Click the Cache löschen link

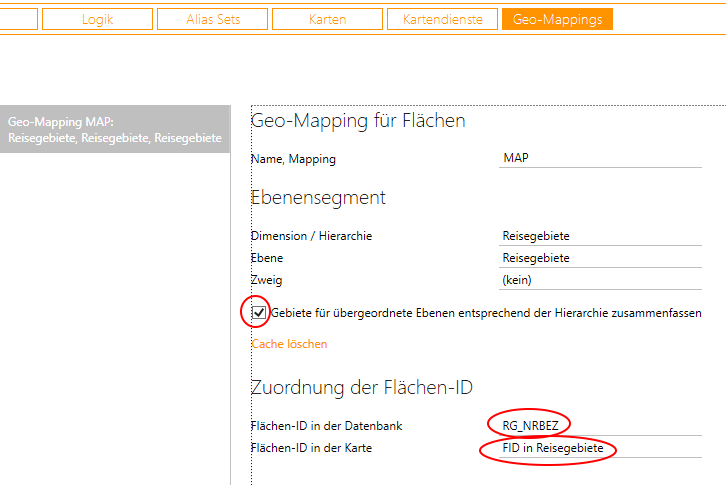click(289, 344)
